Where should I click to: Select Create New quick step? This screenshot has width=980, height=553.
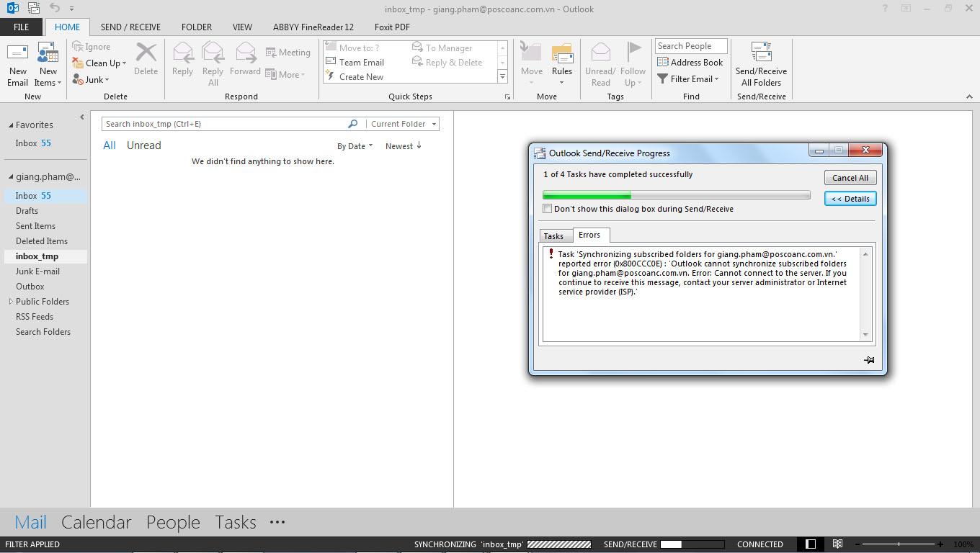(355, 77)
